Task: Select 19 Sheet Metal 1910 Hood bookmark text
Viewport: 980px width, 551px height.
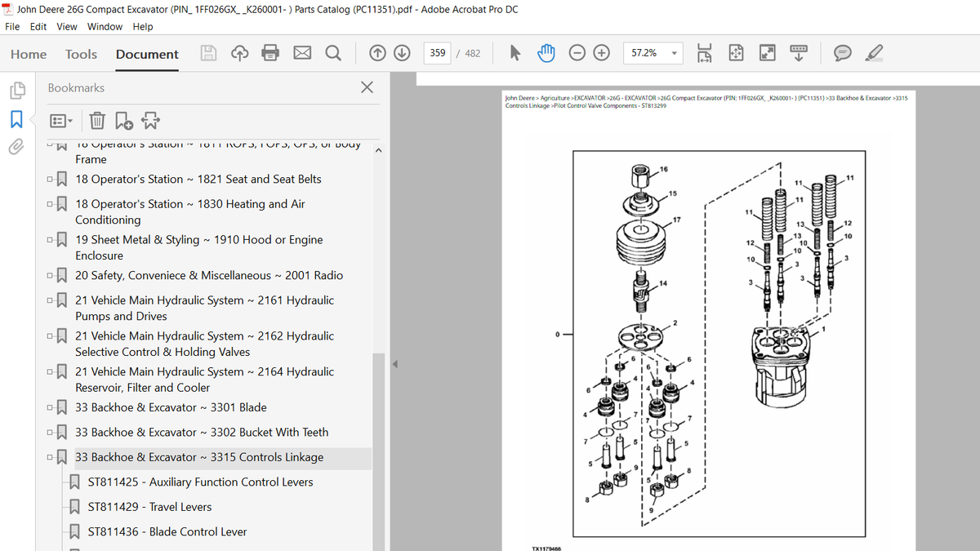Action: 198,247
